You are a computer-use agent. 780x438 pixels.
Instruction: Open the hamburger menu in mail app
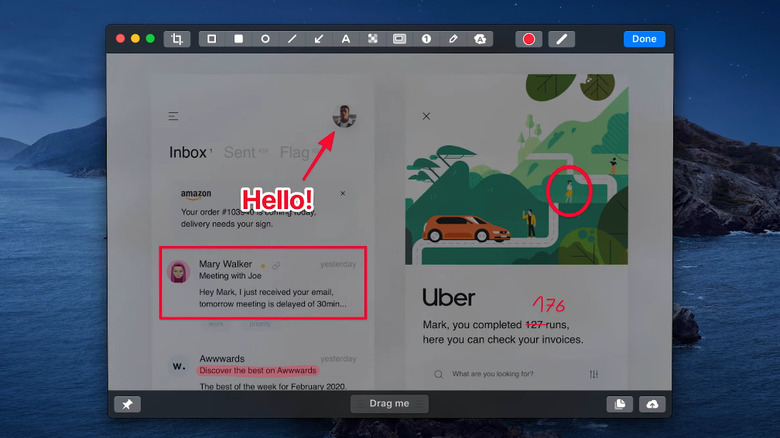pos(173,116)
